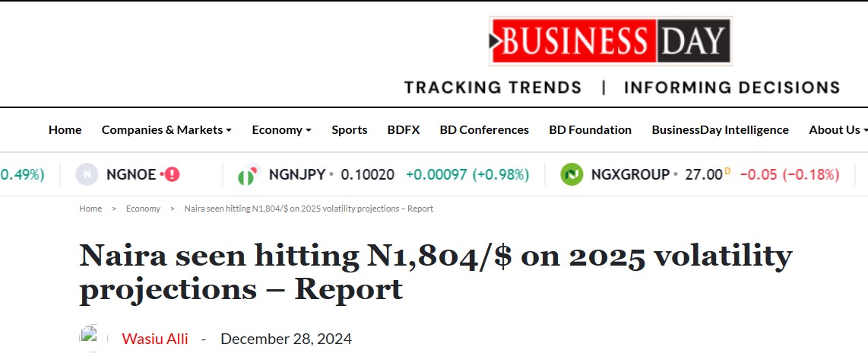Click the Home breadcrumb link

[90, 209]
